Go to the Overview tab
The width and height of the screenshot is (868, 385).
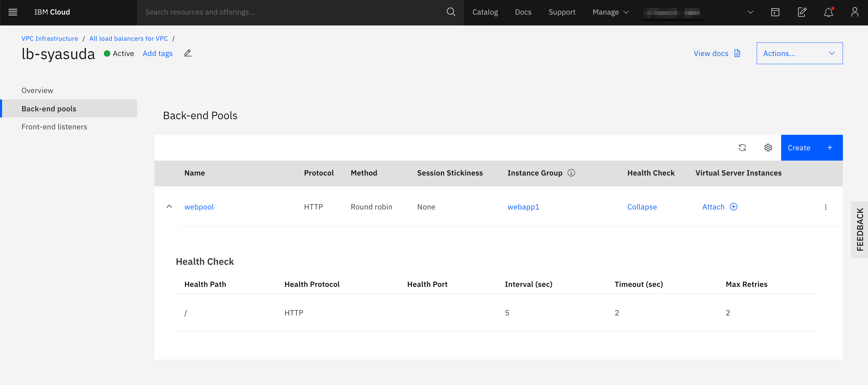37,90
